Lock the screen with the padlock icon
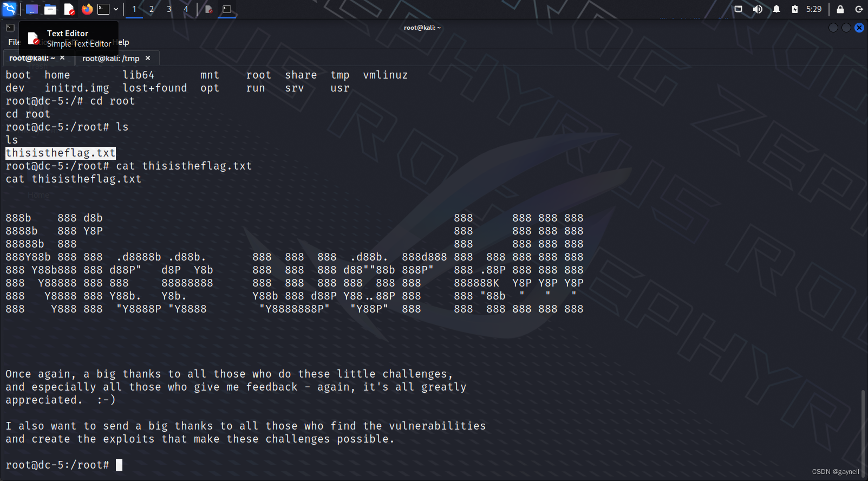The height and width of the screenshot is (481, 868). (x=840, y=9)
